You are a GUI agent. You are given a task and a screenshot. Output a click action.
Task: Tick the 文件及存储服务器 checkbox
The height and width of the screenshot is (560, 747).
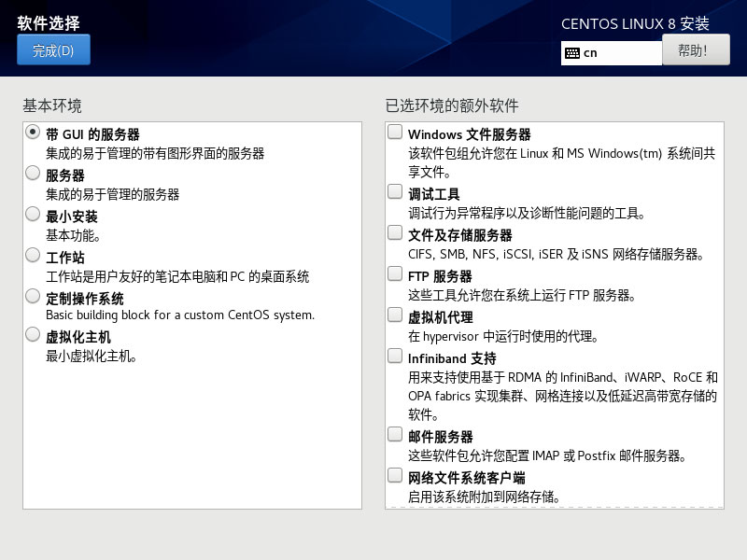tap(395, 232)
